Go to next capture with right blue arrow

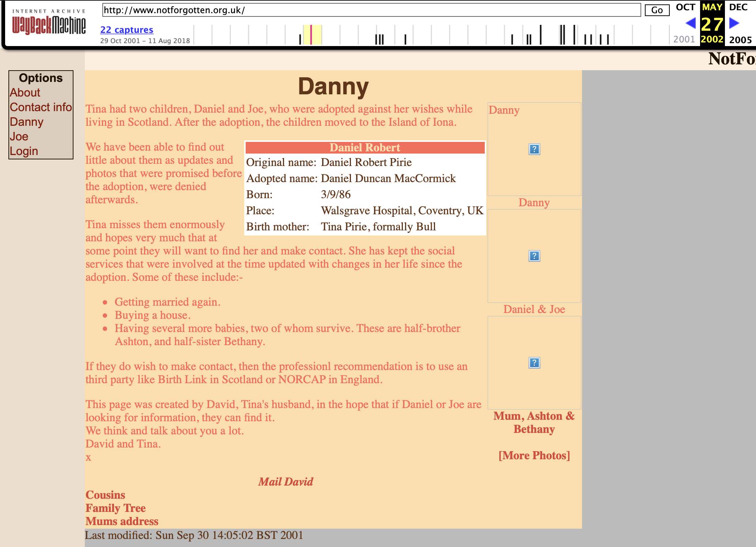click(734, 23)
